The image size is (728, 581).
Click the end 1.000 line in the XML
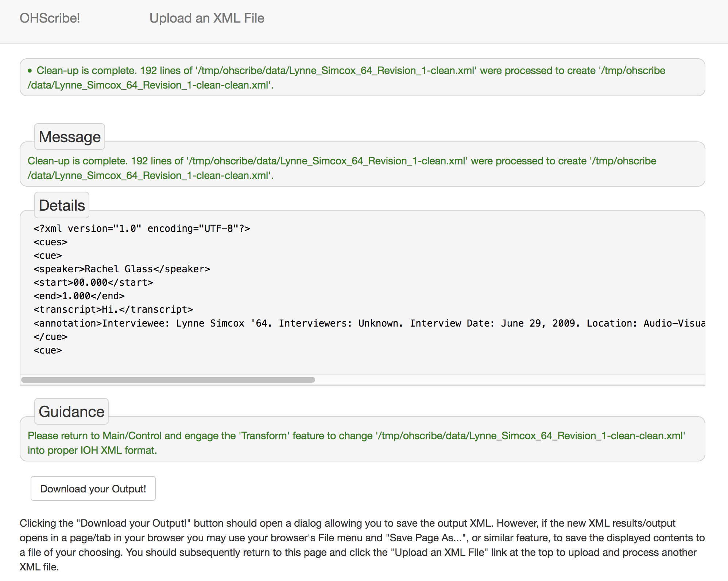point(79,296)
